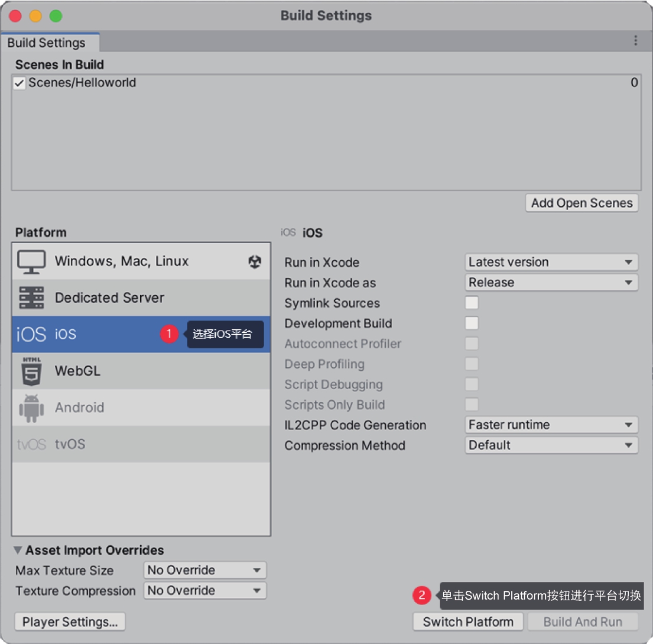Select the Windows, Mac, Linux platform

(141, 261)
